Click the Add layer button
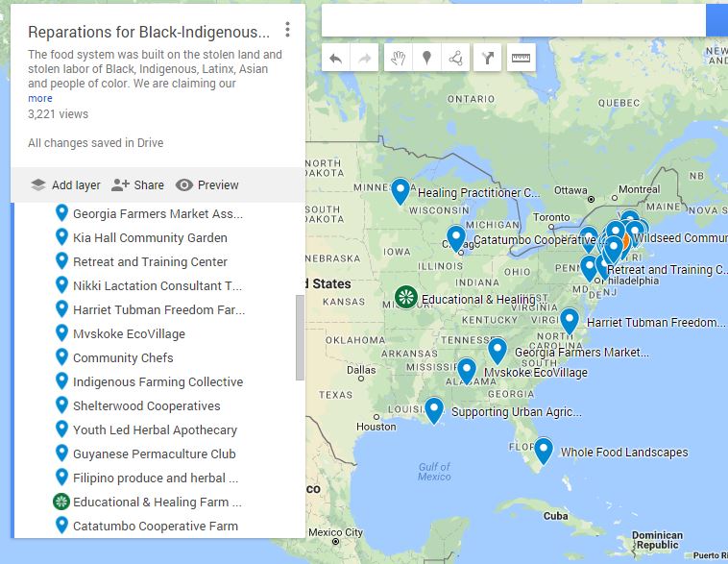This screenshot has height=564, width=728. coord(65,184)
